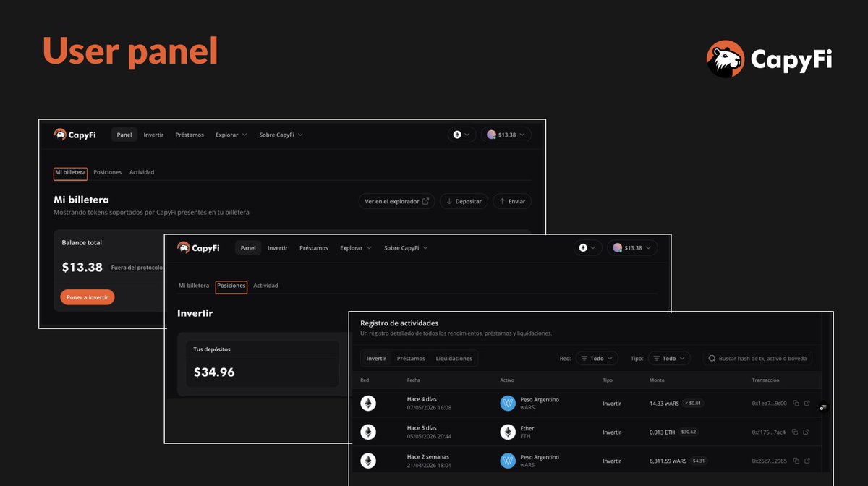This screenshot has height=486, width=868.
Task: Click the 05/05/2026 20:44 date text
Action: (x=429, y=437)
